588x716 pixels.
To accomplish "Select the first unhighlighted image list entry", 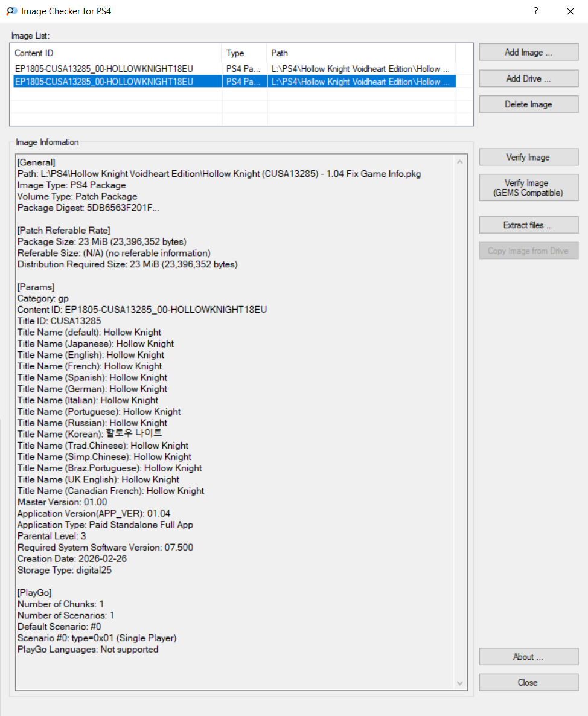I will [x=104, y=69].
